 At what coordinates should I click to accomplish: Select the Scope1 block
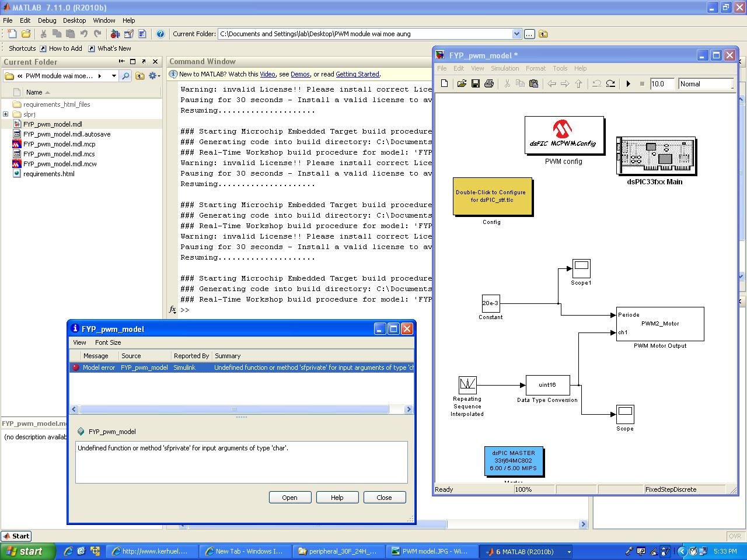click(581, 268)
